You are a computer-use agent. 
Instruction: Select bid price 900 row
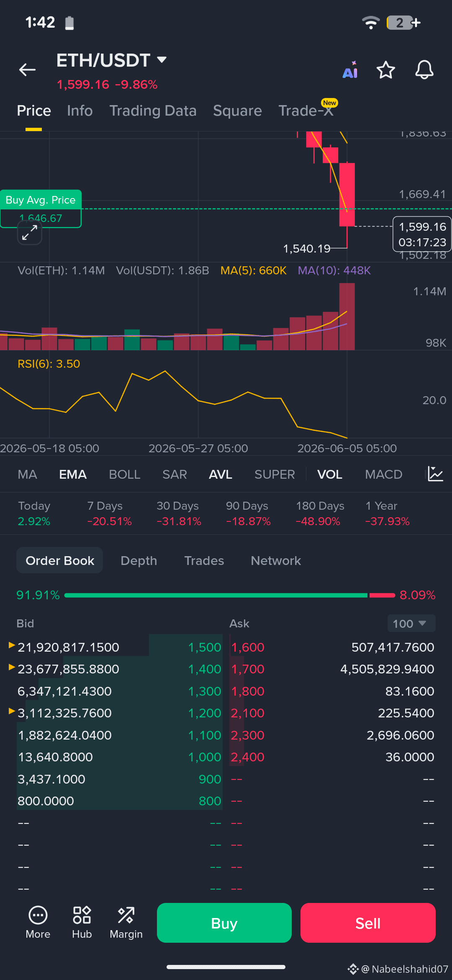(119, 779)
